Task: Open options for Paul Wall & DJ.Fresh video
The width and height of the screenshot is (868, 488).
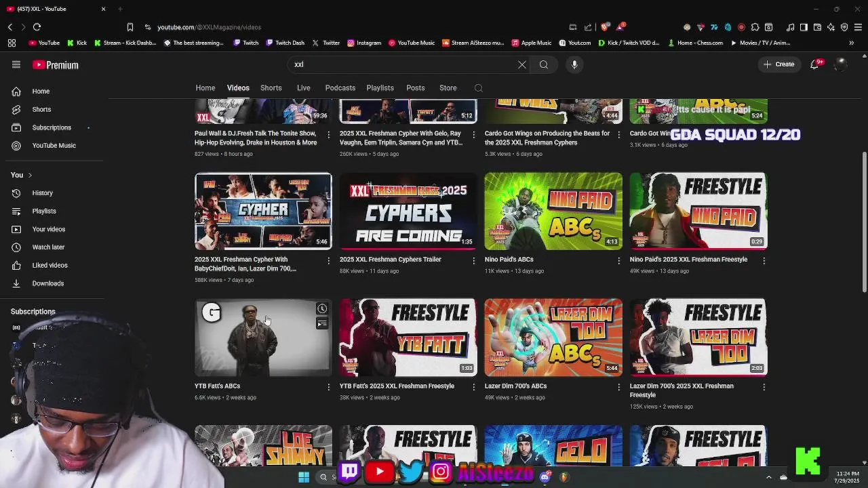Action: [x=329, y=135]
